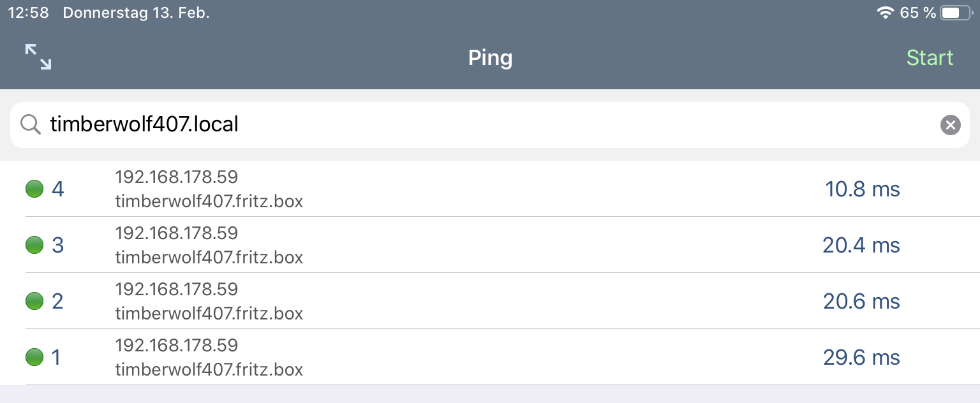Tap the Start button to begin ping
Screen dimensions: 980x403
930,57
